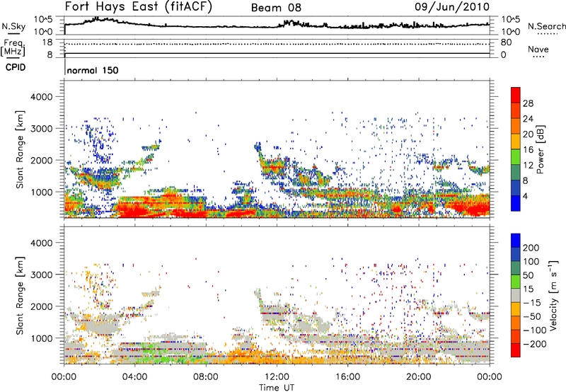Click '3000' tick on the power panel
The image size is (566, 392).
click(x=41, y=129)
